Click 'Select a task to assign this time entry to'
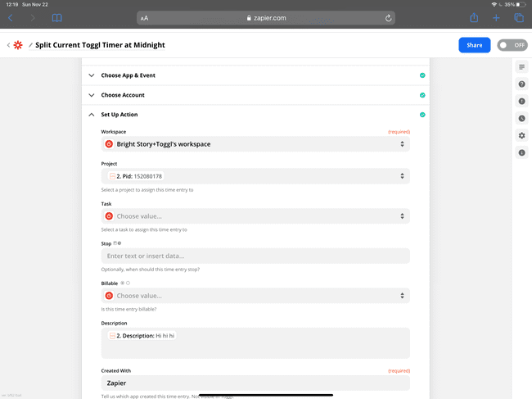Viewport: 532px width, 399px height. tap(144, 229)
